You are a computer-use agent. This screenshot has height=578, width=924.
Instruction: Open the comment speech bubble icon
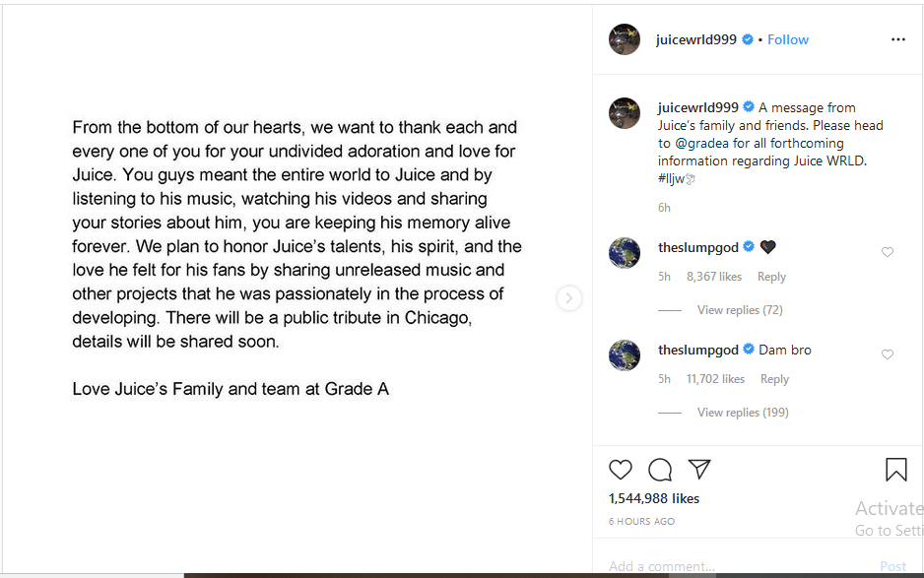click(660, 470)
